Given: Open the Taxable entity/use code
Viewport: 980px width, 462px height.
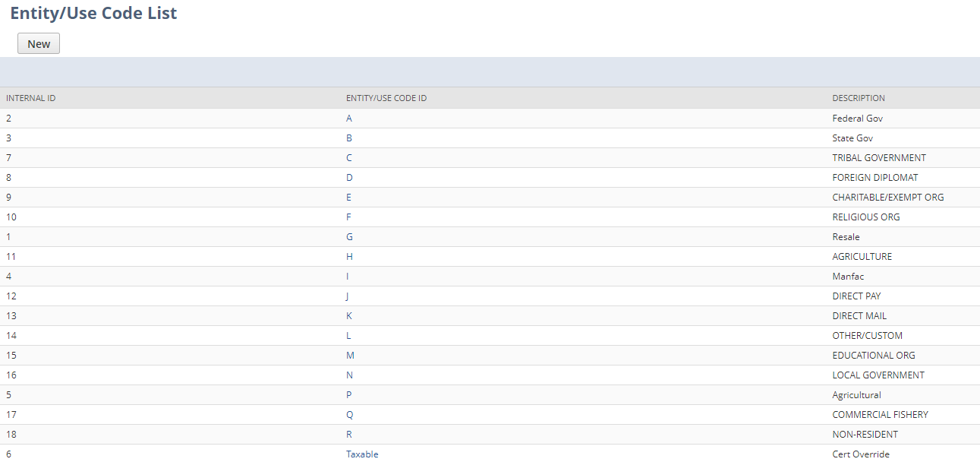Looking at the screenshot, I should [362, 454].
